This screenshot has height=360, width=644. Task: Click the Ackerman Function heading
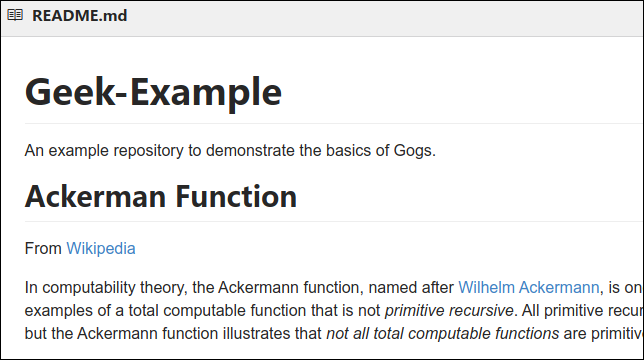tap(161, 197)
